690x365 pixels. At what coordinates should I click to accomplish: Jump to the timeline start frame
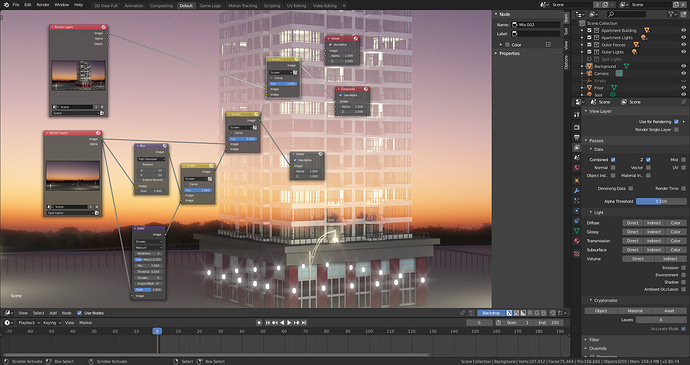tap(268, 323)
